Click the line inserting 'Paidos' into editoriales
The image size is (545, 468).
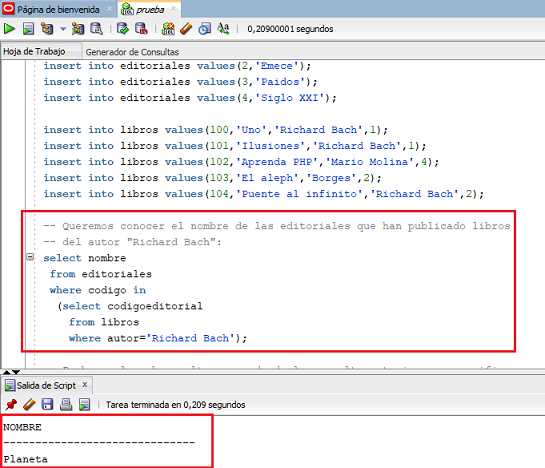tap(180, 82)
